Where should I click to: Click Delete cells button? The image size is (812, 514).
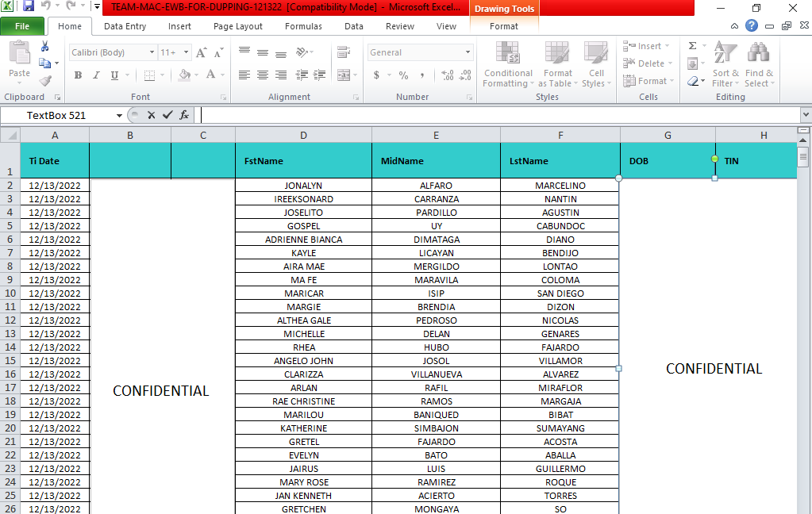tap(648, 63)
